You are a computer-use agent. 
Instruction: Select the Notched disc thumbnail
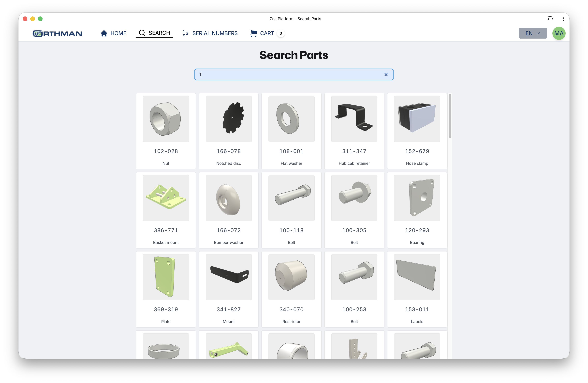(x=229, y=119)
